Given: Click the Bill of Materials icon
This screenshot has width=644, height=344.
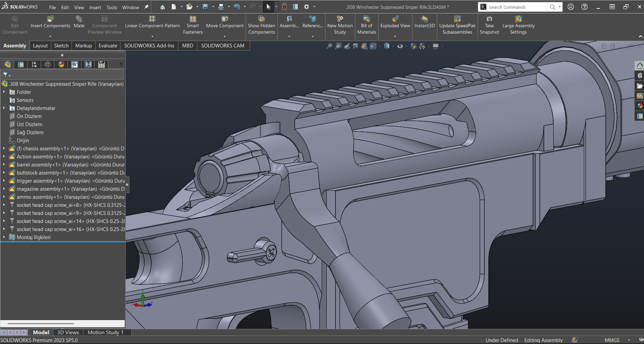Looking at the screenshot, I should coord(366,20).
